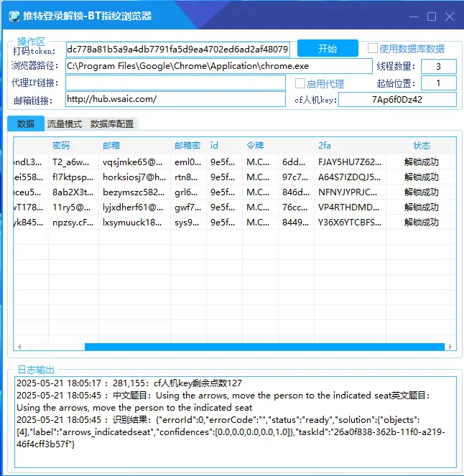
Task: Click the 邮箱链接 hub.wsaic.com field
Action: pyautogui.click(x=175, y=99)
